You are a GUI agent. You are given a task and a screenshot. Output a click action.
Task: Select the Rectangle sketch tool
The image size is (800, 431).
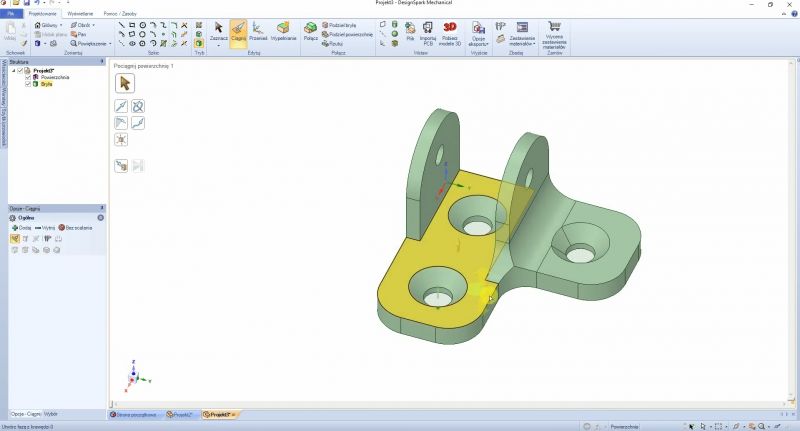coord(132,25)
